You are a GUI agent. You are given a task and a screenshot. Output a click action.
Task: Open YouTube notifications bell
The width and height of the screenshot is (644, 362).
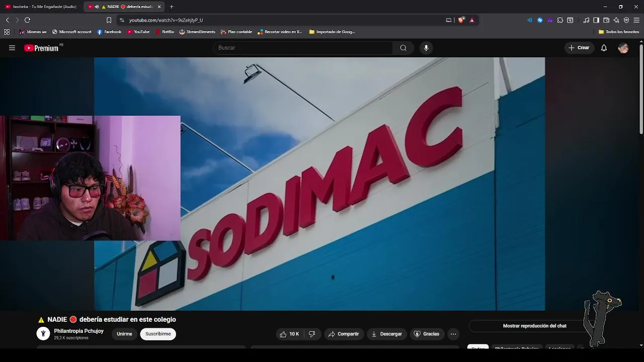[x=604, y=48]
